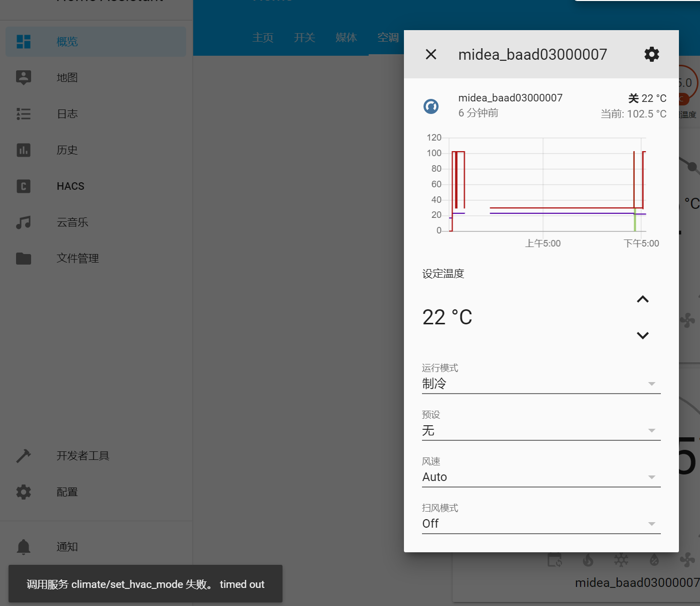Open entity settings gear in dialog header
This screenshot has width=700, height=606.
(x=652, y=54)
